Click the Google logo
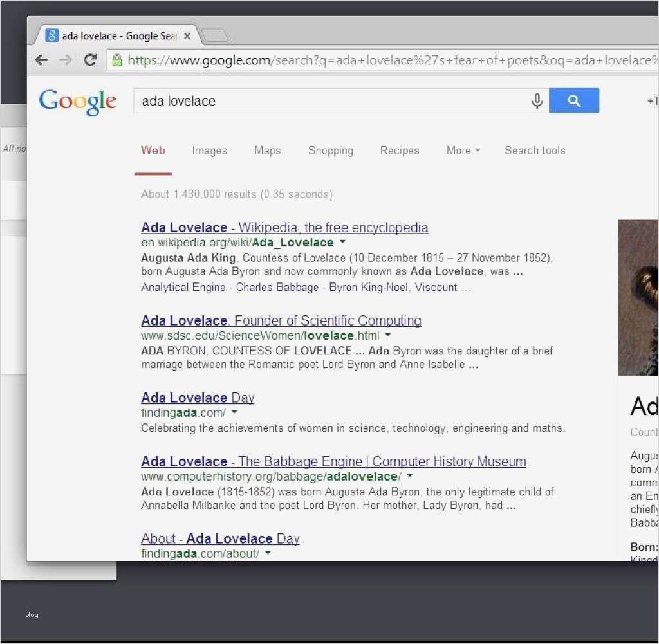The image size is (659, 644). pos(77,102)
